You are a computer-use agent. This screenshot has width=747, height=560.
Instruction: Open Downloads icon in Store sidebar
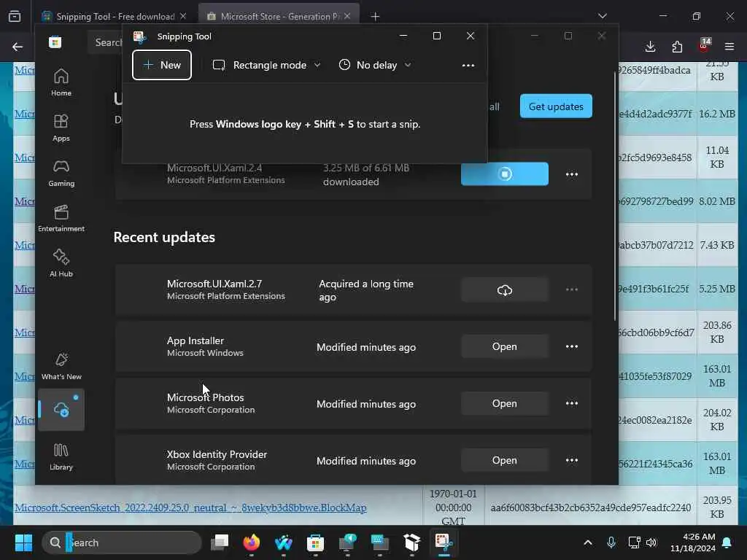click(x=61, y=410)
